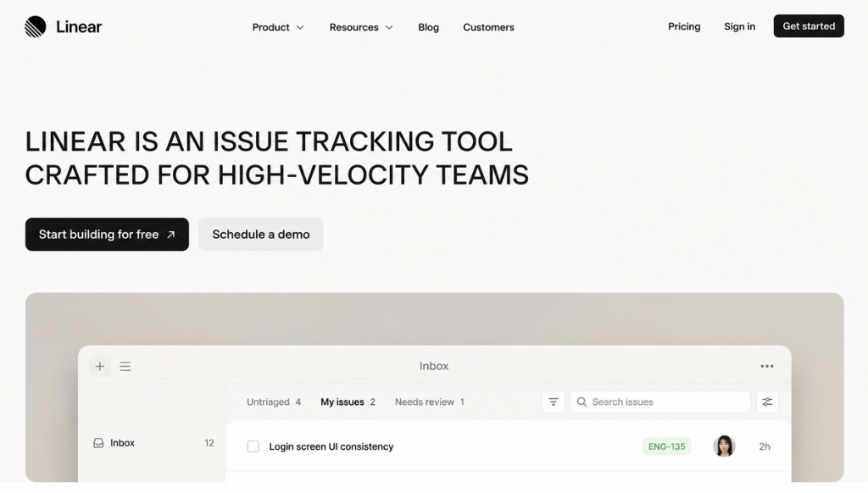The height and width of the screenshot is (493, 868).
Task: Click the hamburger list icon beside plus
Action: point(125,366)
